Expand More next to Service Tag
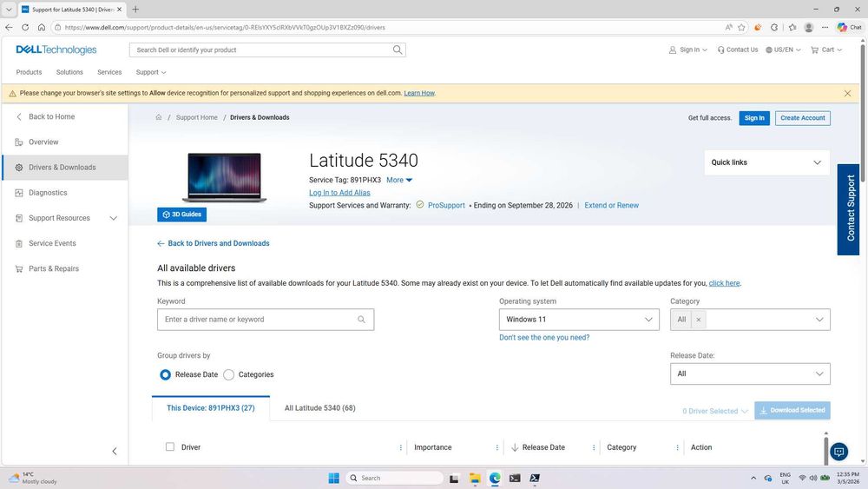 coord(399,180)
